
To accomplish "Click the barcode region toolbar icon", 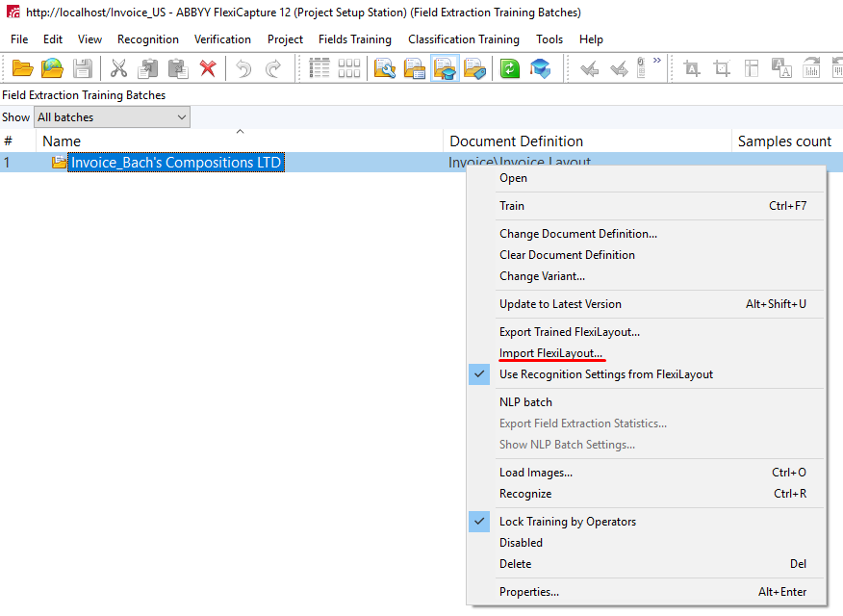I will 811,68.
